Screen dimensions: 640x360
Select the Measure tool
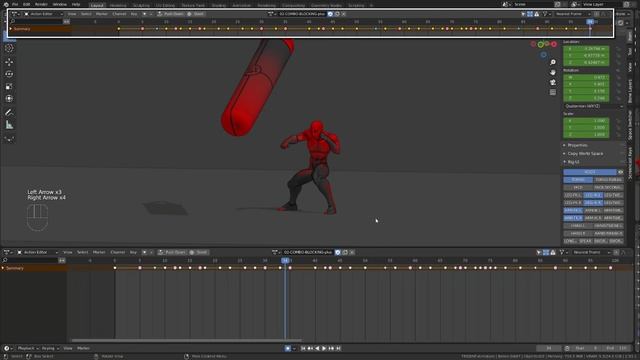[x=9, y=125]
